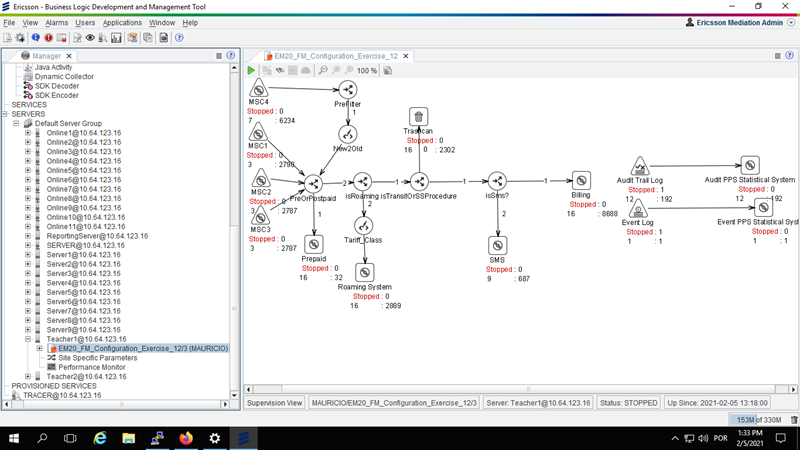The image size is (800, 450).
Task: Open the File menu
Action: [9, 23]
